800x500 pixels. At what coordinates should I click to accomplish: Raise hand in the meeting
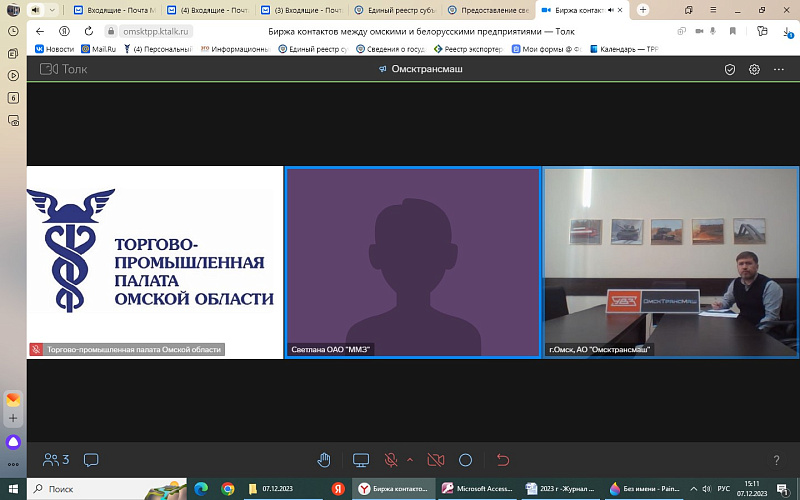(324, 460)
